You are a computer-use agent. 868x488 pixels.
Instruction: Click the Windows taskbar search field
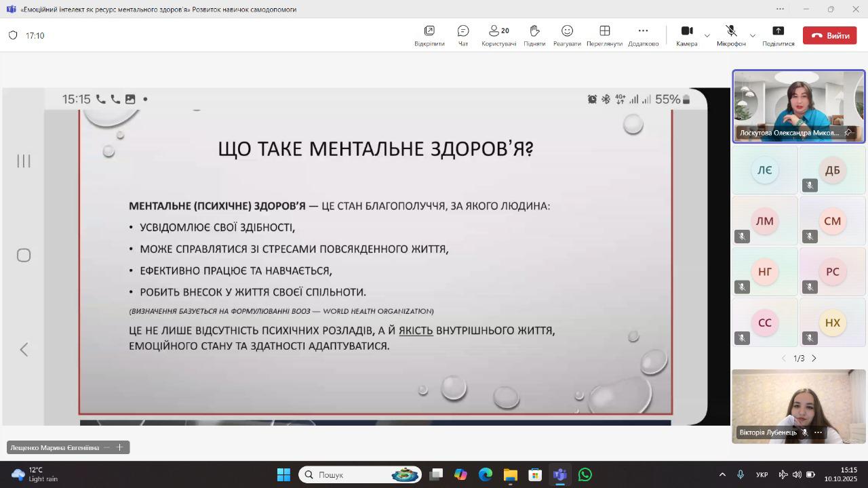[x=359, y=474]
